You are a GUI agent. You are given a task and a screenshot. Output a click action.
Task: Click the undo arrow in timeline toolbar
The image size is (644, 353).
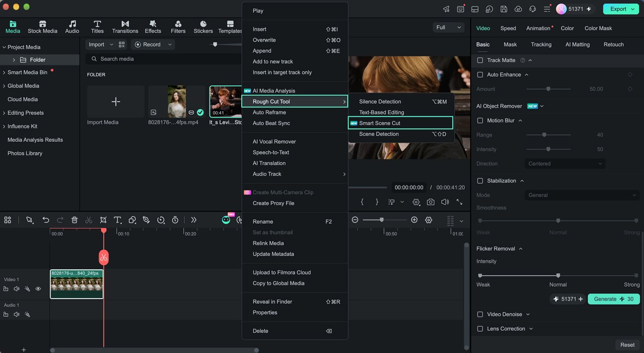[46, 220]
